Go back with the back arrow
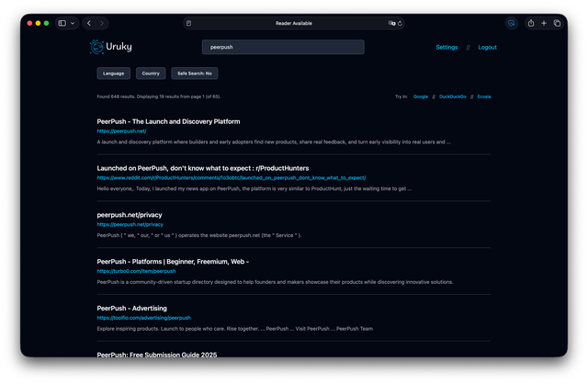588x384 pixels. click(89, 23)
